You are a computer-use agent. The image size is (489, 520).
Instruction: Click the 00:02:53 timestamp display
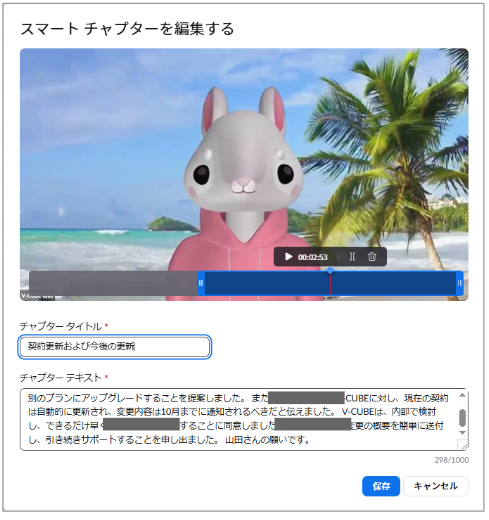[313, 257]
